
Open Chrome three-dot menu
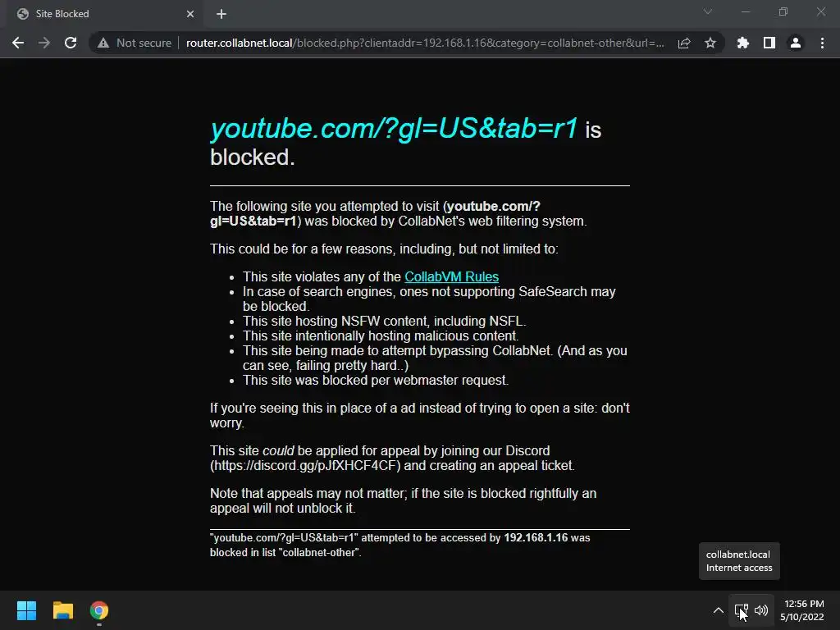tap(822, 43)
